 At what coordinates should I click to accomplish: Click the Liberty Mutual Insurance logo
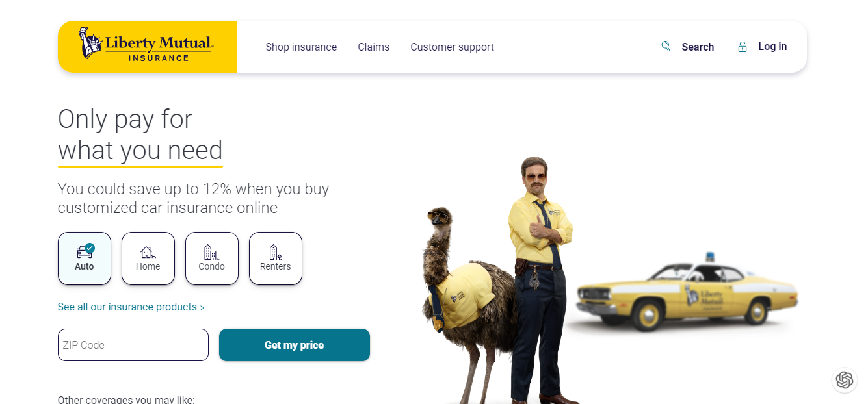coord(146,45)
